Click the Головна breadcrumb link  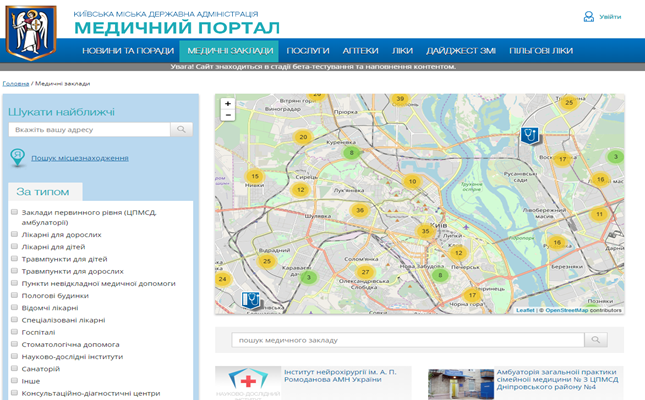16,84
